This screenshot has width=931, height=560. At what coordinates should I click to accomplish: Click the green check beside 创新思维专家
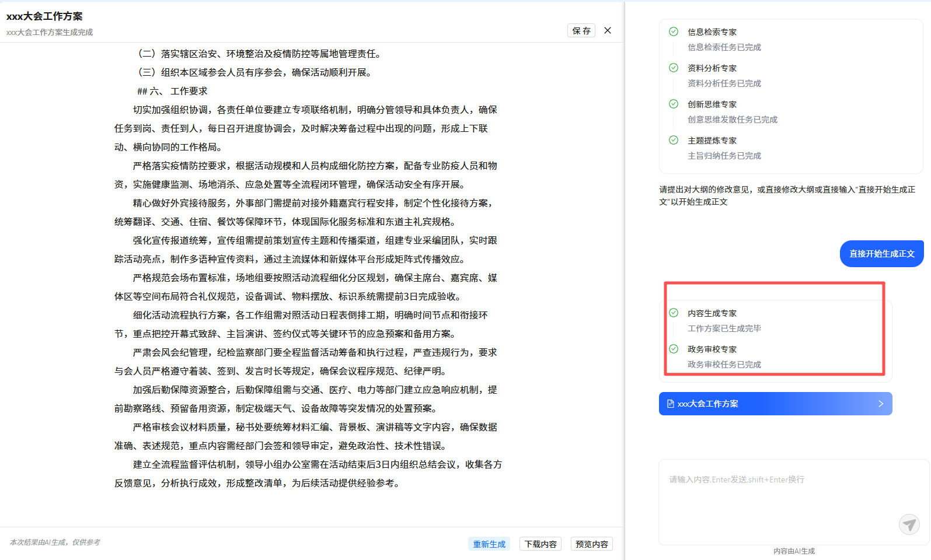click(674, 104)
